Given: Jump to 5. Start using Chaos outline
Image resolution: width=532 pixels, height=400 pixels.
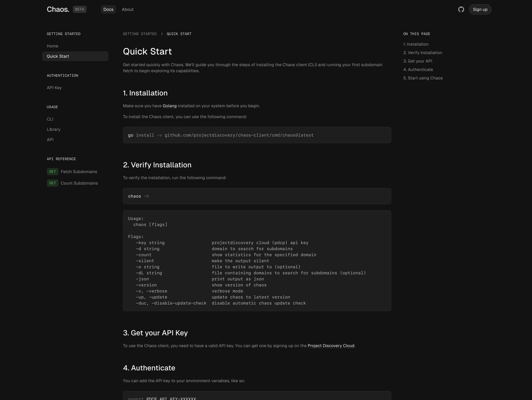Looking at the screenshot, I should (x=423, y=78).
